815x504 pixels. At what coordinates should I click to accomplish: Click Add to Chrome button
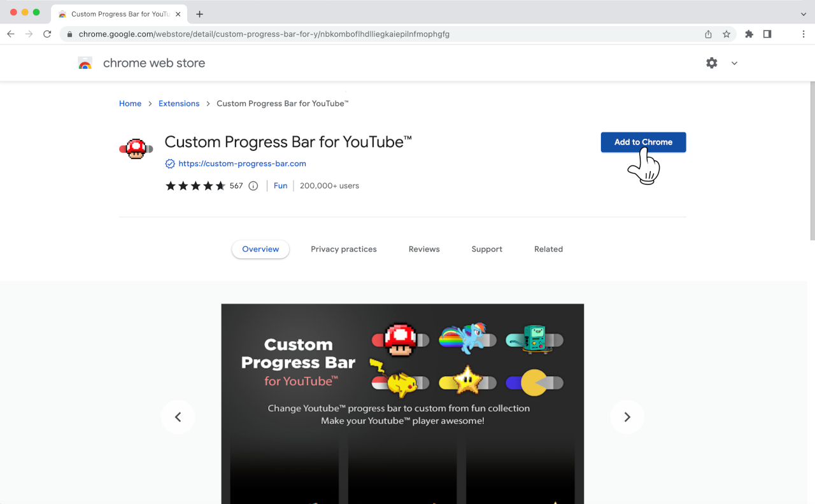pyautogui.click(x=643, y=142)
